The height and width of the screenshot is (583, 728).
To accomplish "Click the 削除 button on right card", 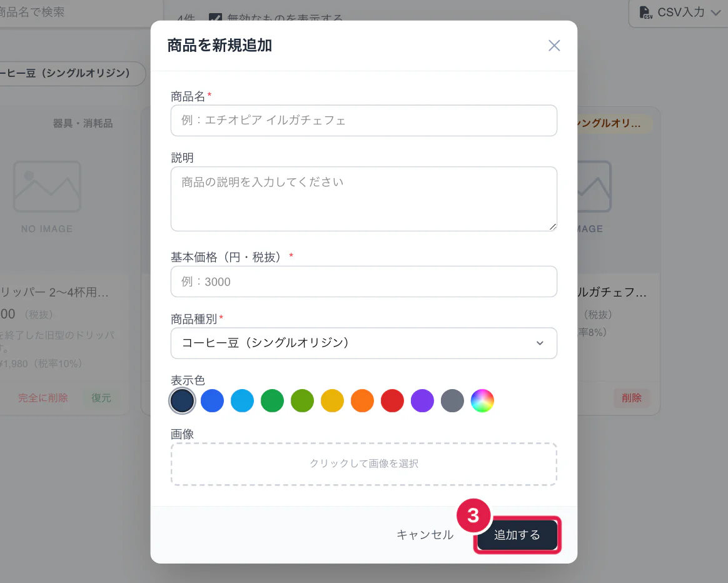I will (632, 398).
